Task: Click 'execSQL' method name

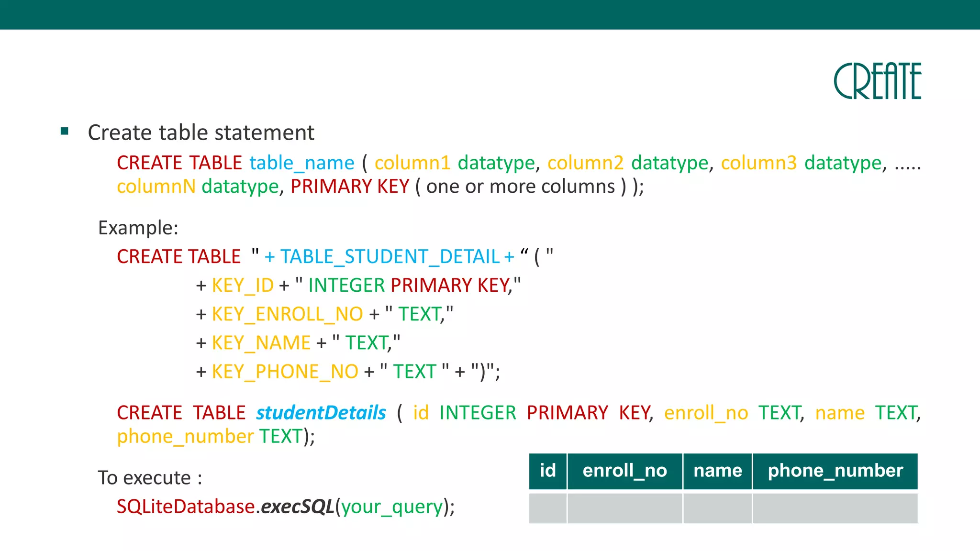Action: click(x=297, y=507)
